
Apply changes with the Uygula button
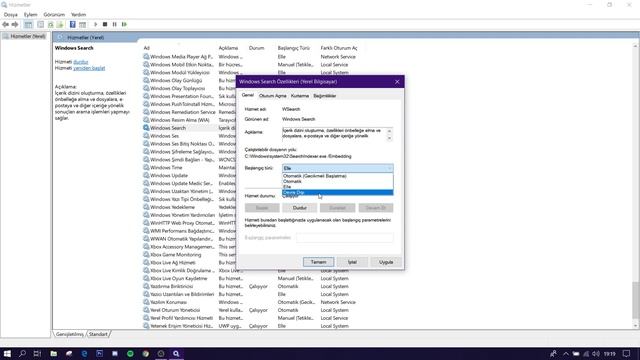[386, 262]
